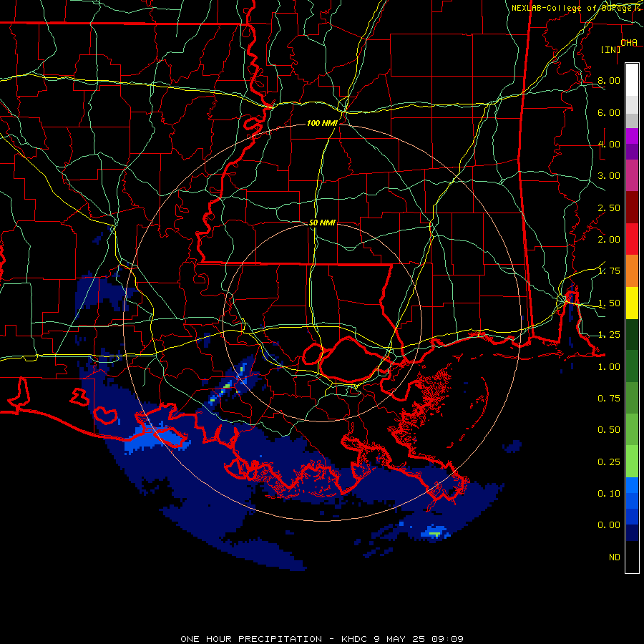644x644 pixels.
Task: Click the 4.00 legend value
Action: 609,144
